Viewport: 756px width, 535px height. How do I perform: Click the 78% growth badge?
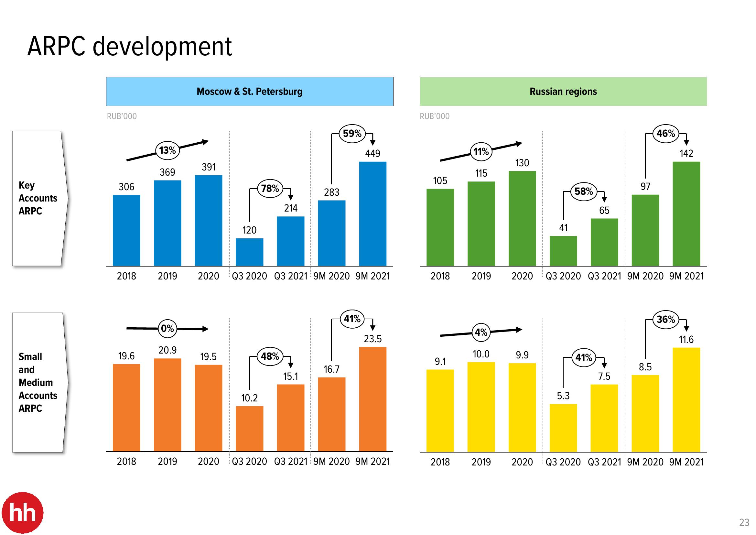(270, 189)
